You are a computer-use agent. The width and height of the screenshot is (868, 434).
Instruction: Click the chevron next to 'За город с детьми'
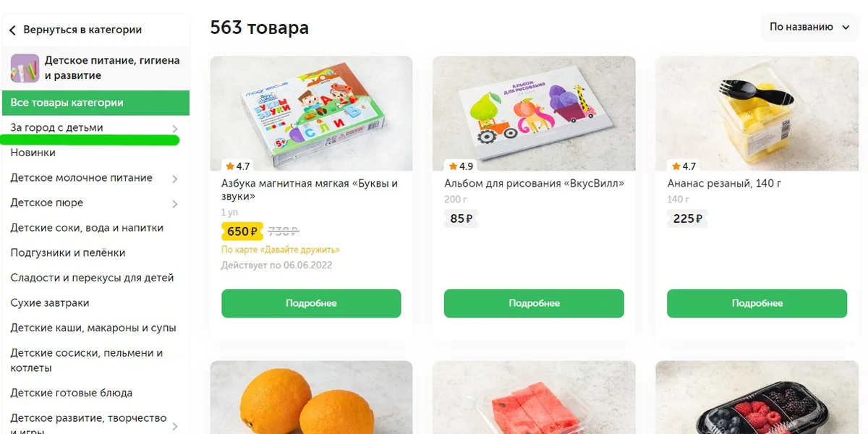(x=176, y=127)
